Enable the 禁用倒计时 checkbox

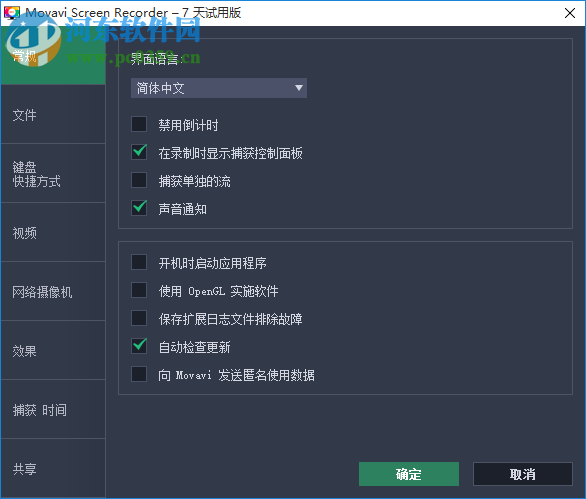pos(139,124)
